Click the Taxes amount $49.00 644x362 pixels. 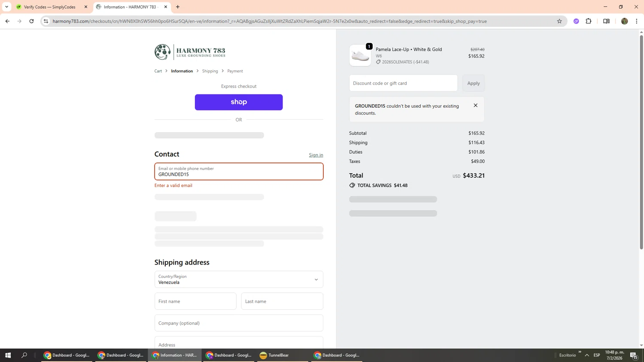[x=477, y=161]
